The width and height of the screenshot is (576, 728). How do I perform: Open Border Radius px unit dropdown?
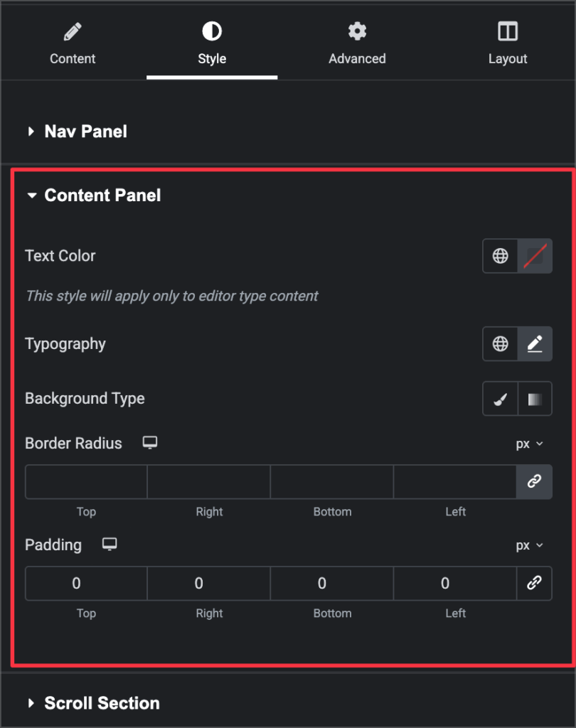point(529,444)
